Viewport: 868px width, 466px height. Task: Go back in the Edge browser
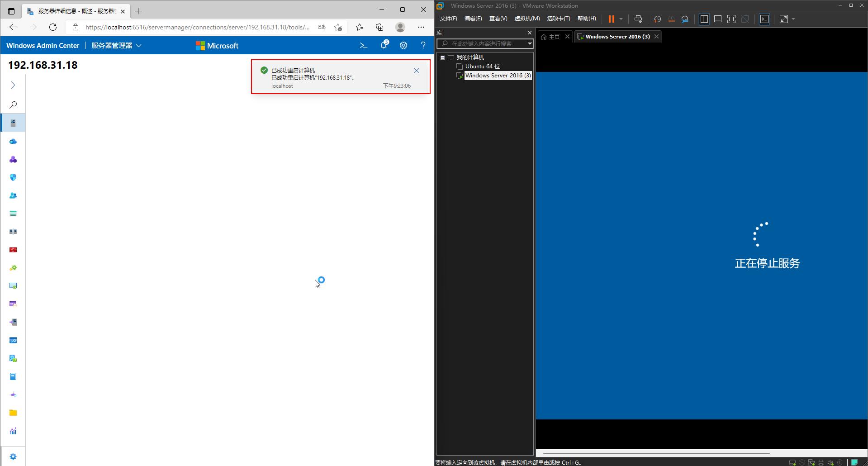pyautogui.click(x=13, y=27)
